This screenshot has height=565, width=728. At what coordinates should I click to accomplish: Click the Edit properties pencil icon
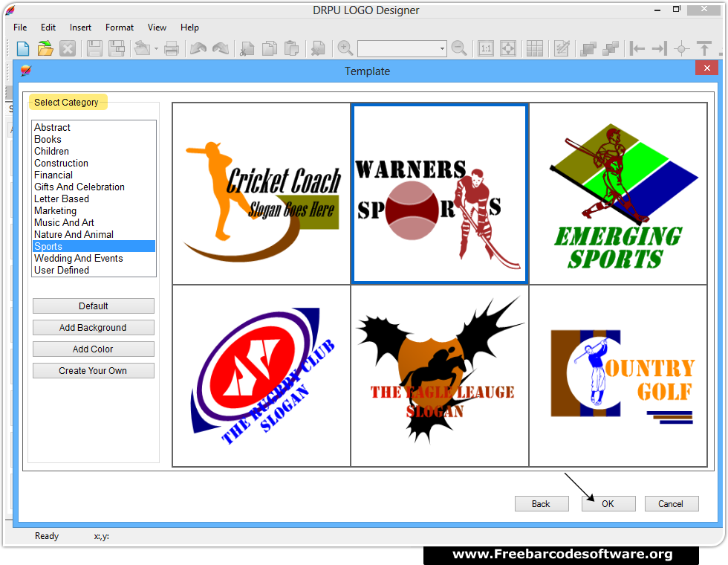[562, 48]
